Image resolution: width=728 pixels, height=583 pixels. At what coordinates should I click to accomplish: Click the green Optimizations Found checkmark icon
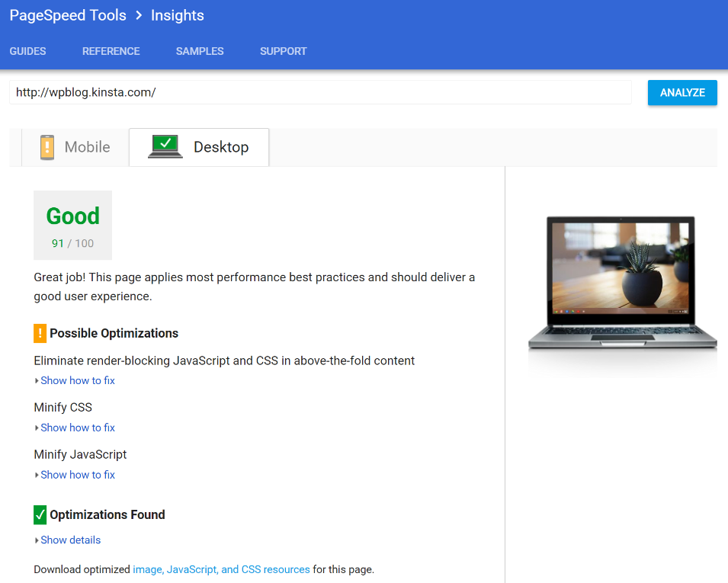(x=40, y=514)
